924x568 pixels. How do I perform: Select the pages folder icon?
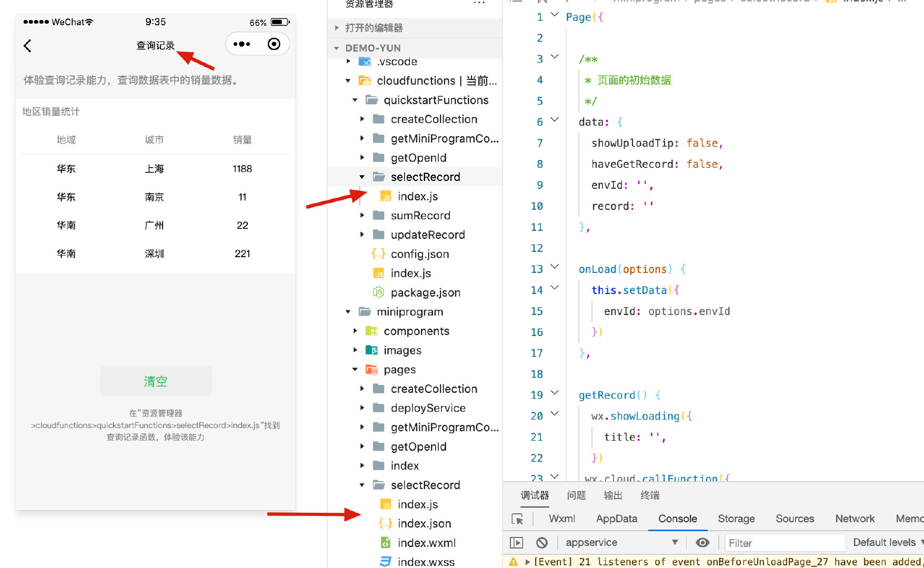[x=371, y=369]
